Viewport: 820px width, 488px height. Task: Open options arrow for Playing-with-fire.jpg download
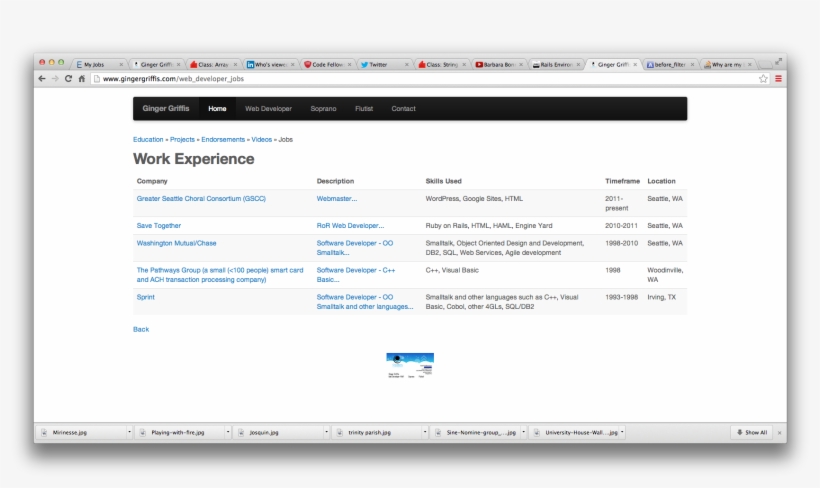point(227,432)
